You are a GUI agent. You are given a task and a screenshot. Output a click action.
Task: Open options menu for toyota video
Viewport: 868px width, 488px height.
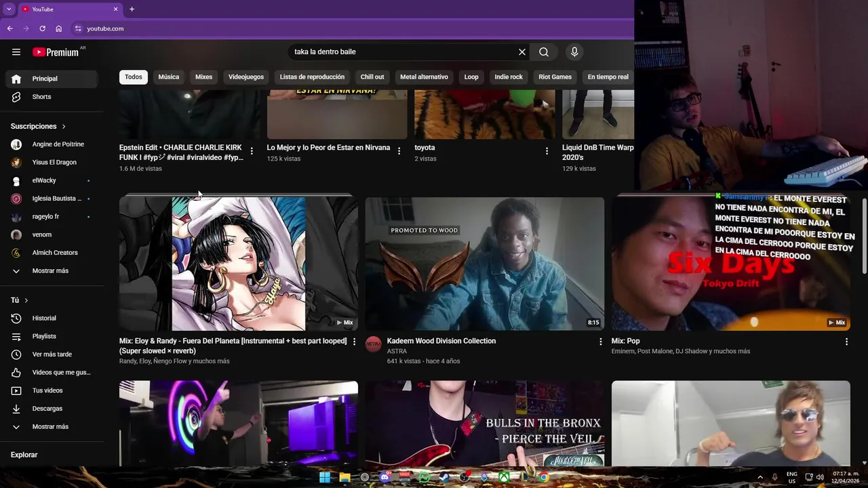547,151
